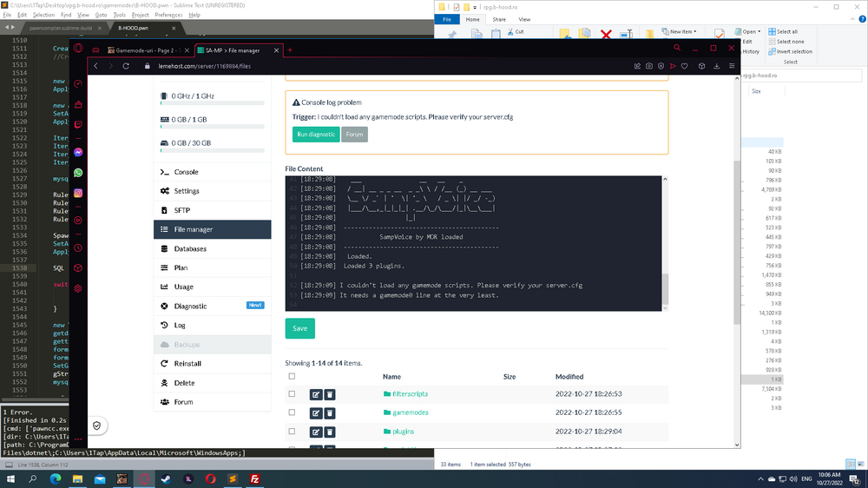
Task: Open Opera GX sidebar settings gear
Action: click(x=78, y=288)
